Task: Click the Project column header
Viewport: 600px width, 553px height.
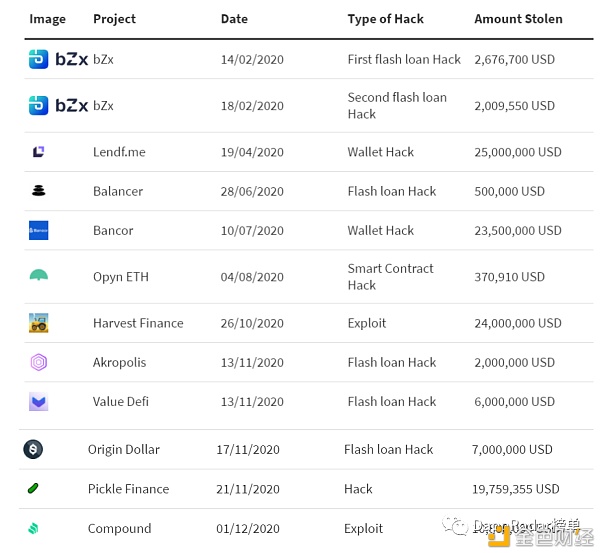Action: pyautogui.click(x=114, y=19)
